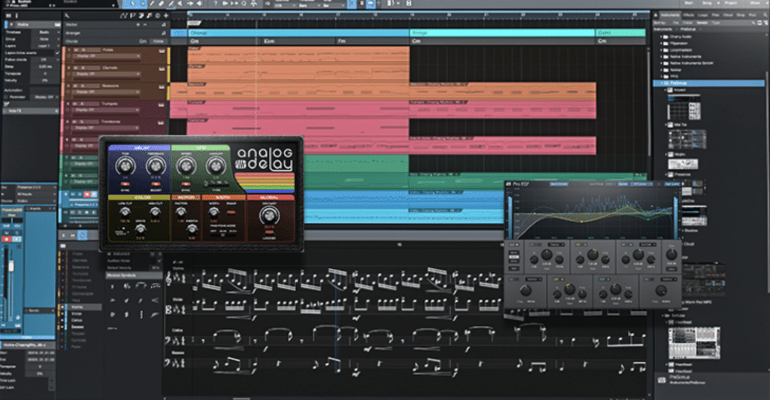770x400 pixels.
Task: Expand the PPG folder in browser
Action: (x=661, y=76)
